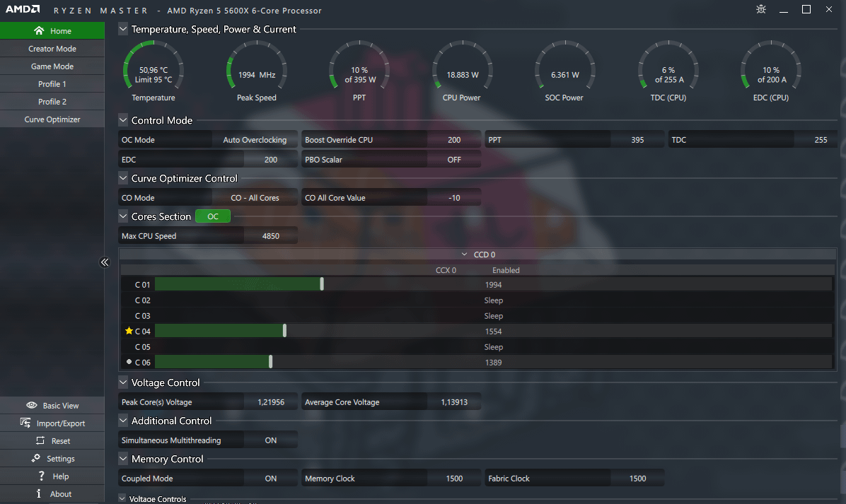Switch to Game Mode

coord(52,66)
